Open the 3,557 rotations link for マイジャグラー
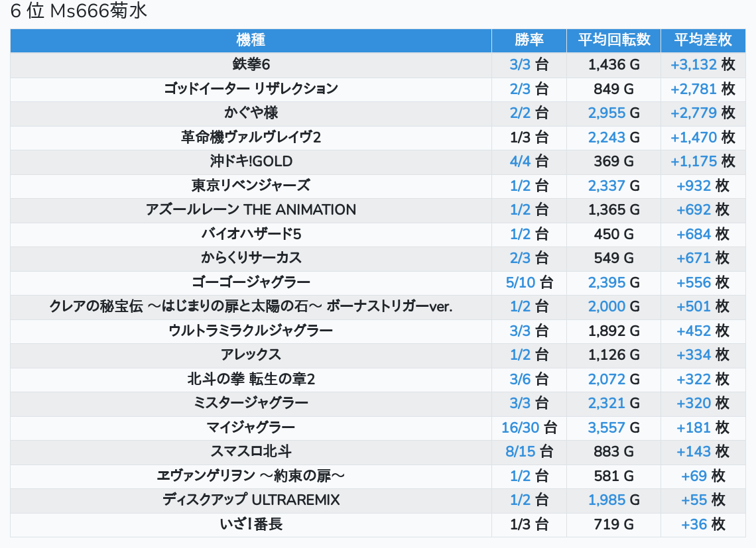756x548 pixels. tap(607, 427)
